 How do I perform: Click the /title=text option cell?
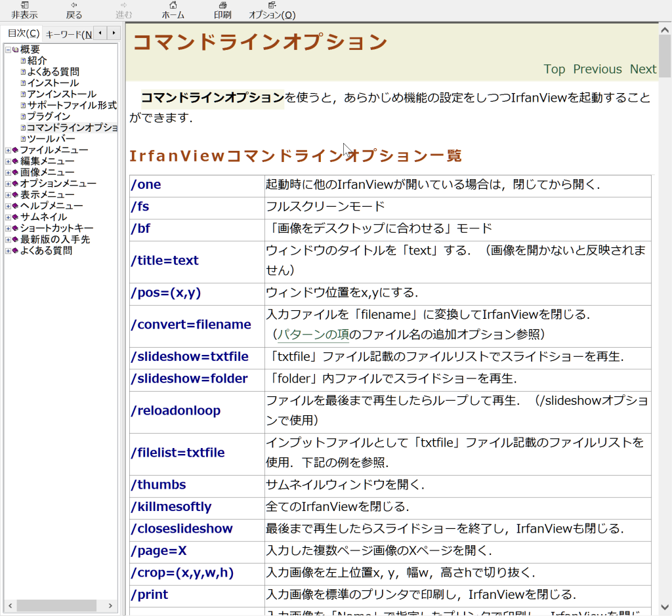(x=197, y=262)
